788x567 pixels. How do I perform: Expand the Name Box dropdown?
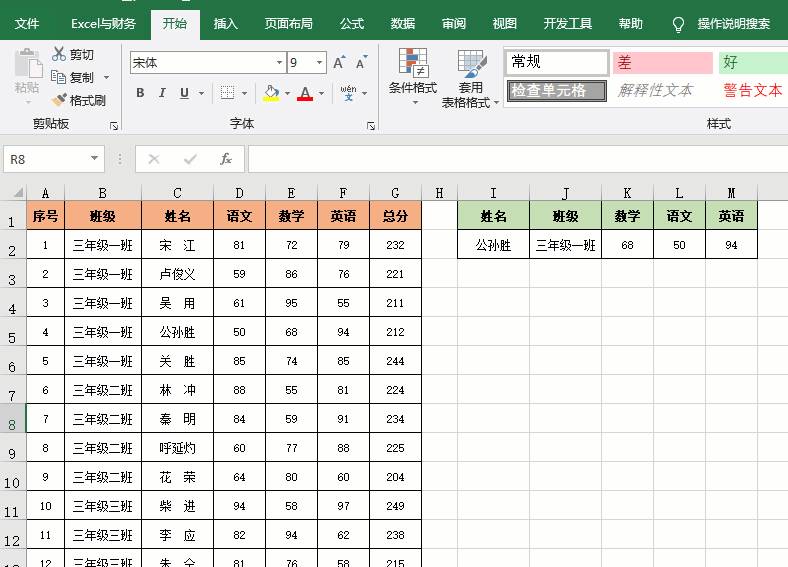point(94,159)
